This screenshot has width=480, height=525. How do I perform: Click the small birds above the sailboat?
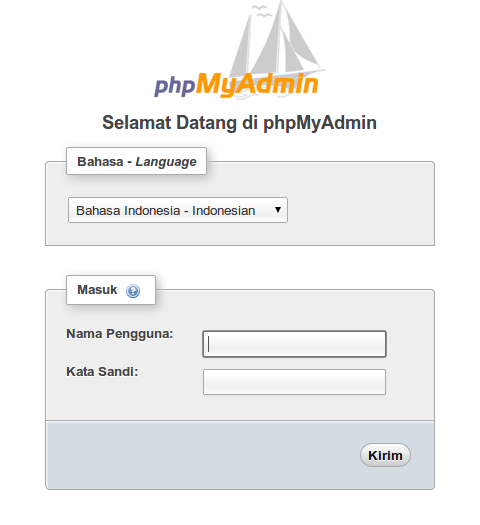262,11
